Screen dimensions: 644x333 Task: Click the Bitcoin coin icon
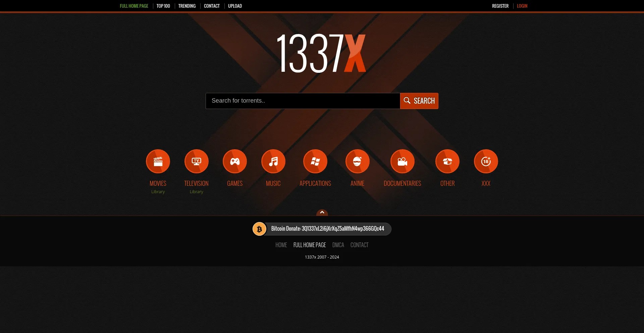click(259, 229)
